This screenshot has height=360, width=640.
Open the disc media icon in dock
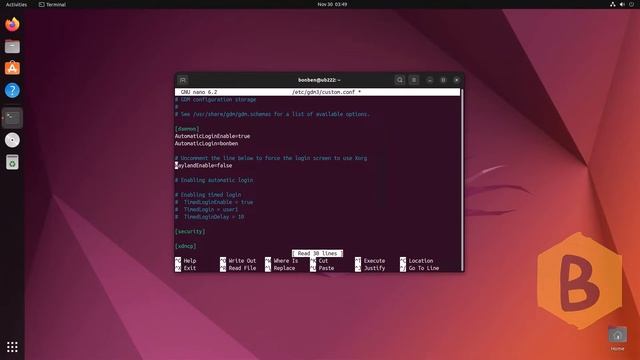tap(12, 140)
